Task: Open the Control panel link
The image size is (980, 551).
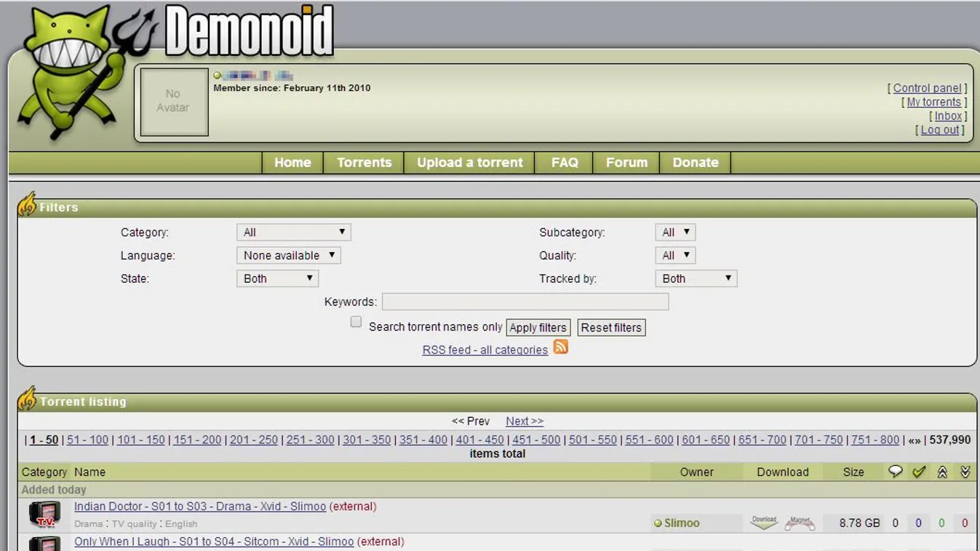Action: point(927,88)
